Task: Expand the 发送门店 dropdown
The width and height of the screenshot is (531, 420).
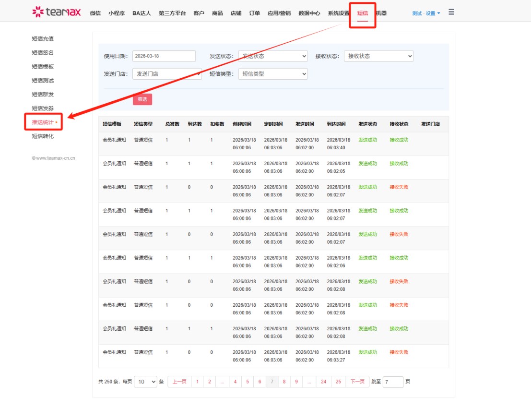Action: click(167, 74)
